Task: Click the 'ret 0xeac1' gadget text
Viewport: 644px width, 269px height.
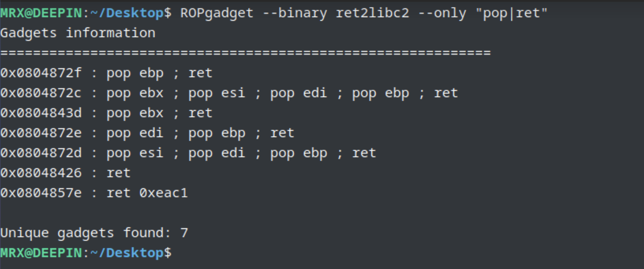Action: tap(147, 193)
